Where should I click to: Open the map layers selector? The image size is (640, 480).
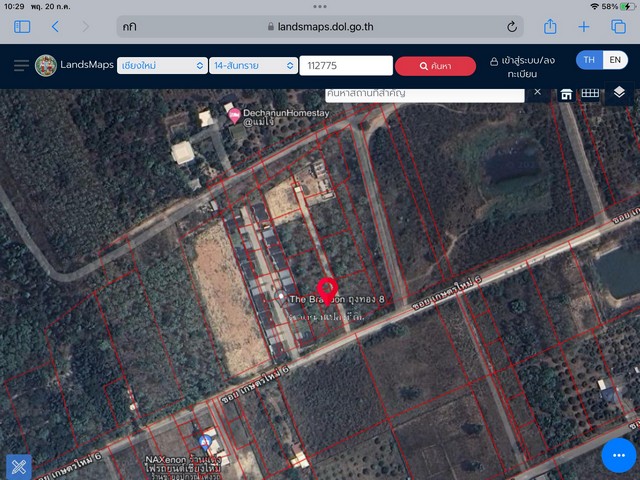click(x=619, y=92)
